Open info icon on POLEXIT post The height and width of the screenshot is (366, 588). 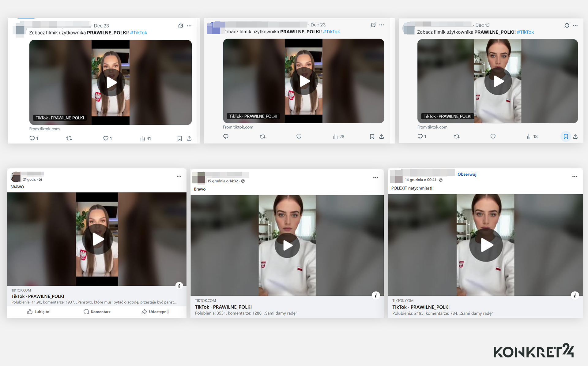pos(575,295)
